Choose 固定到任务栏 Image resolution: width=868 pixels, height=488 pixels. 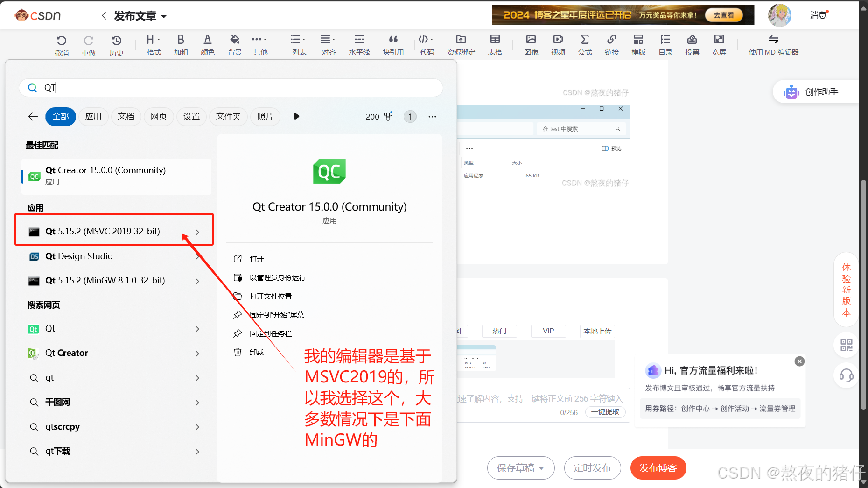click(x=270, y=333)
